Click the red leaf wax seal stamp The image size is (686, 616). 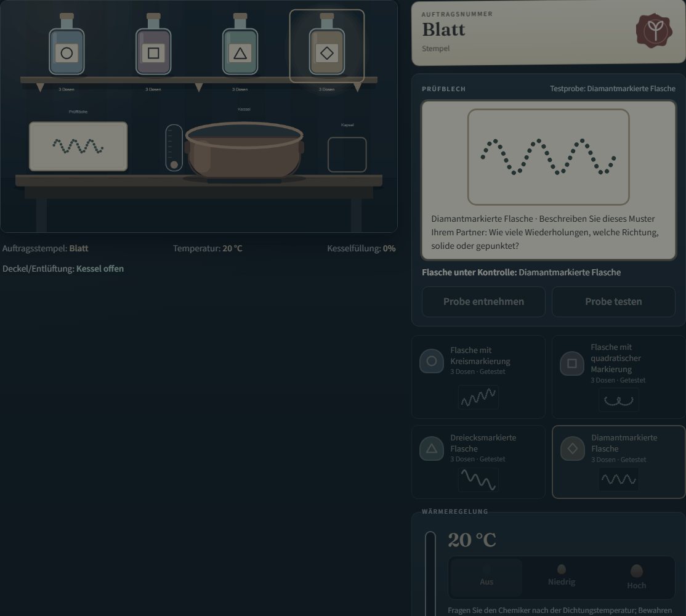[x=654, y=31]
